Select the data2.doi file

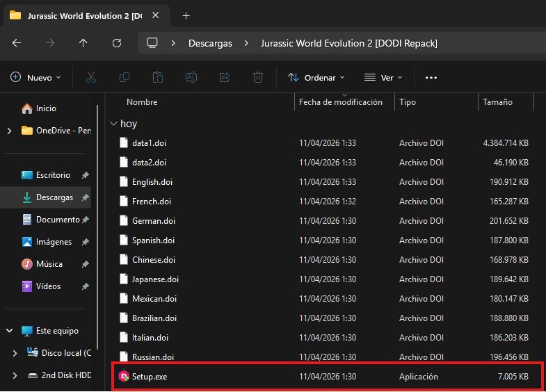pyautogui.click(x=149, y=163)
